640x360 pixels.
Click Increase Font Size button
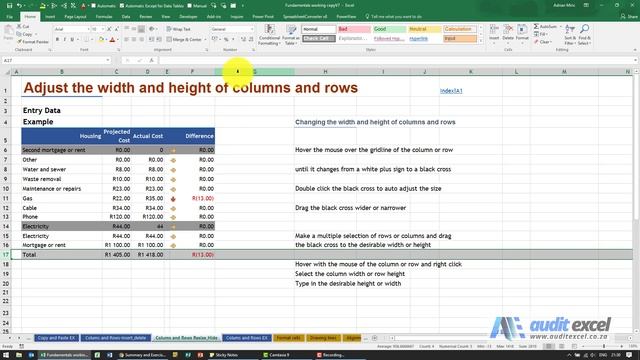109,29
